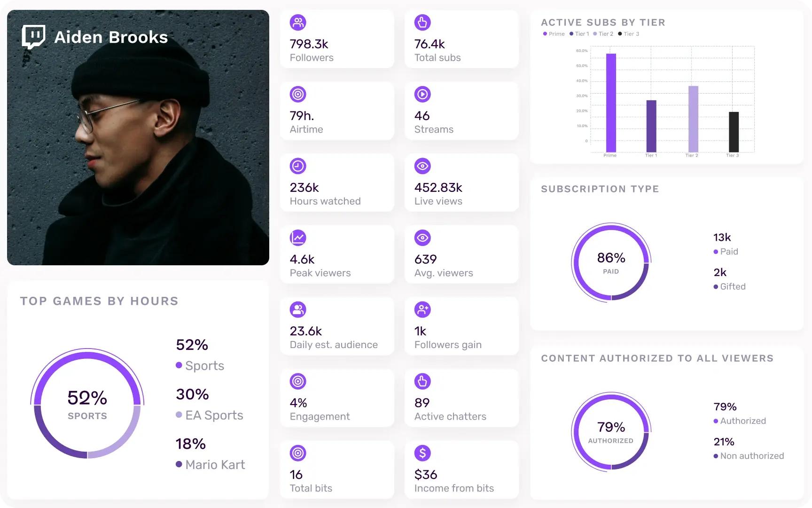Click the Gifted label under 2k
Viewport: 812px width, 508px height.
[732, 286]
